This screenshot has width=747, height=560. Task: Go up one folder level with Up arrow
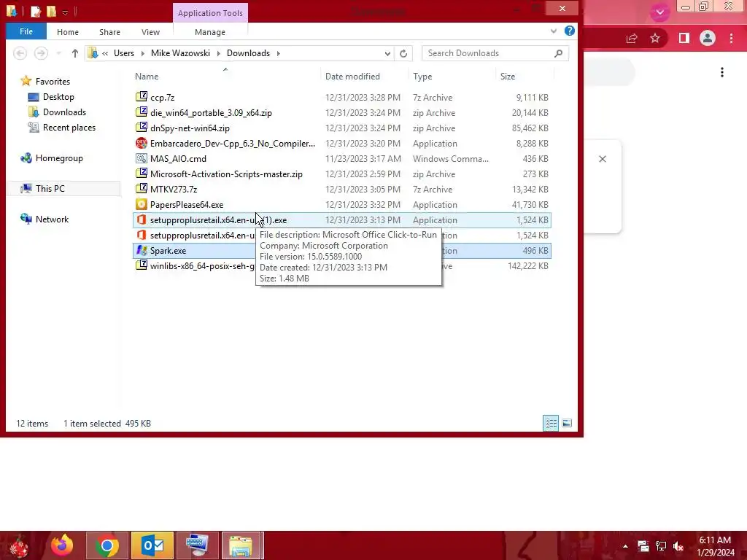75,53
